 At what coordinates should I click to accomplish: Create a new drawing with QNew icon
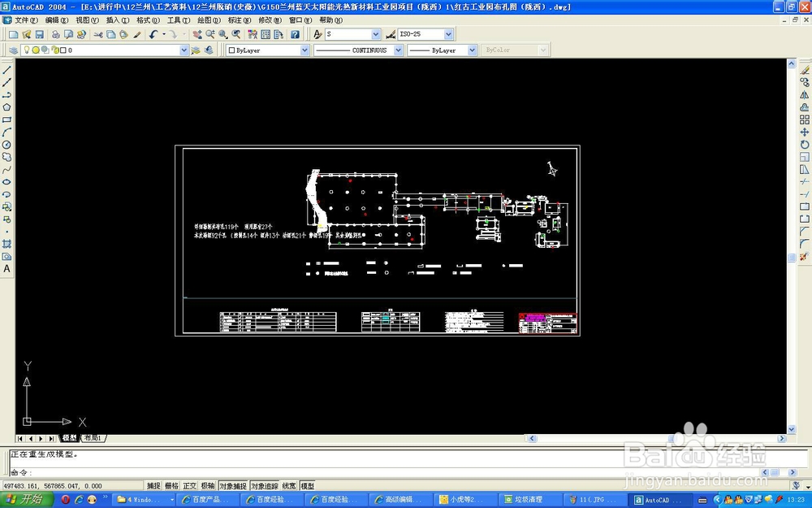pos(14,34)
